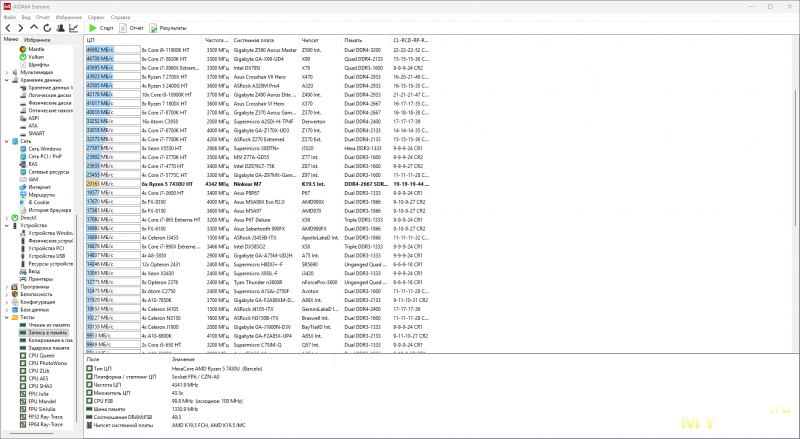Viewport: 800px width, 439px height.
Task: Click the Refresh toolbar icon
Action: 47,28
